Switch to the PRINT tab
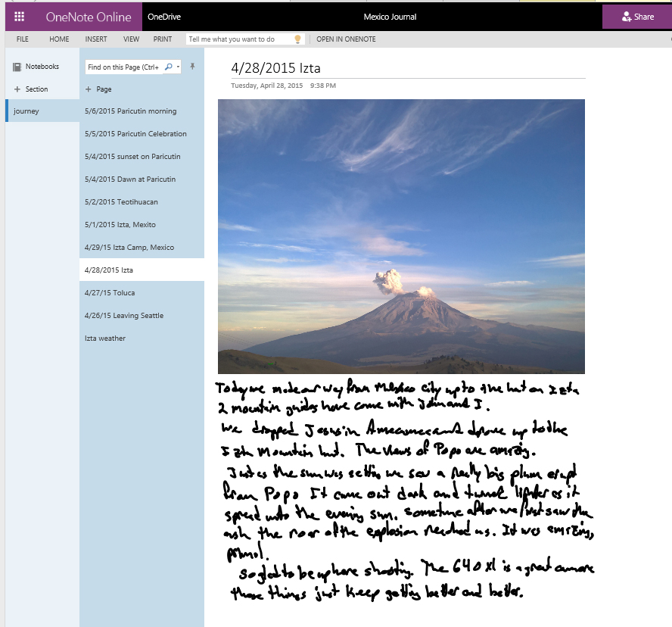The image size is (672, 627). (x=162, y=39)
